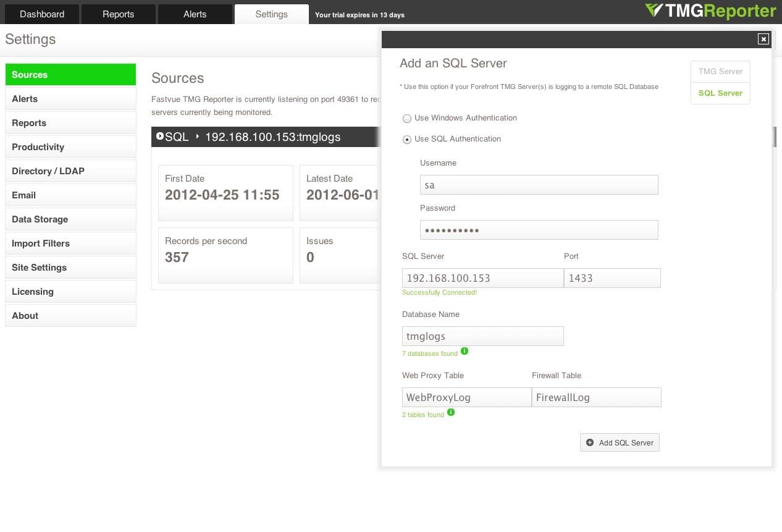Click the Username field containing sa
Screen dimensions: 782x532
click(539, 185)
